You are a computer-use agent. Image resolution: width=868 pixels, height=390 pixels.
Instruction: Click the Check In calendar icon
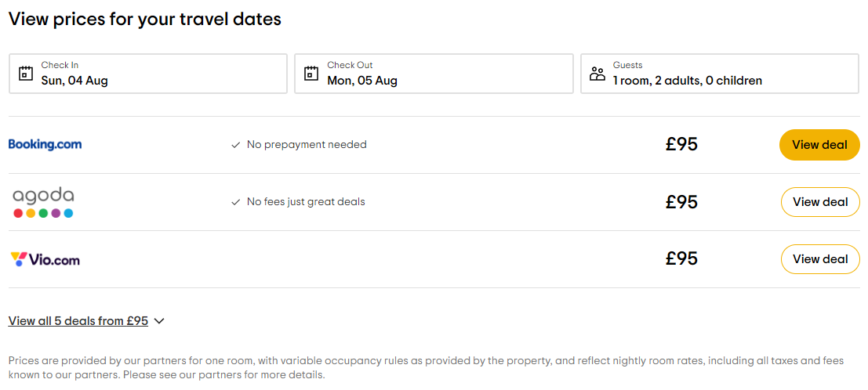[x=26, y=74]
